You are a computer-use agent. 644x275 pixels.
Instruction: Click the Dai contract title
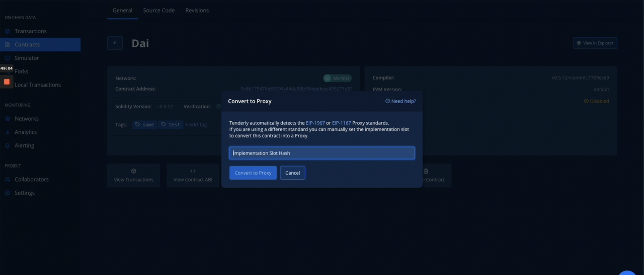tap(140, 43)
